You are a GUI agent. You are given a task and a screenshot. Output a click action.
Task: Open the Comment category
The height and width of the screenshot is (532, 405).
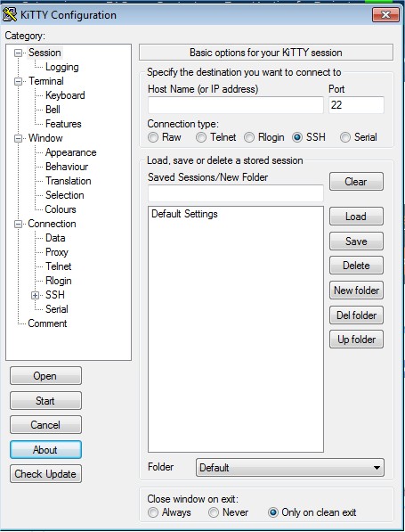point(47,323)
